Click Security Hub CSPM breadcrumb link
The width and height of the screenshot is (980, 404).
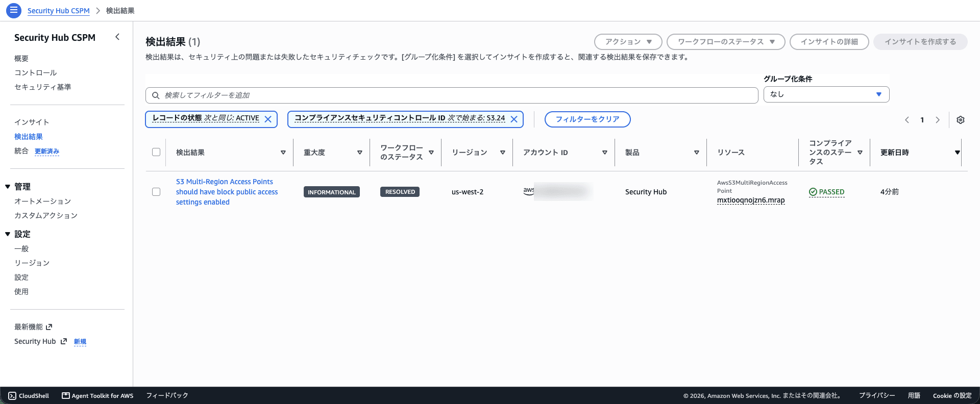click(59, 11)
